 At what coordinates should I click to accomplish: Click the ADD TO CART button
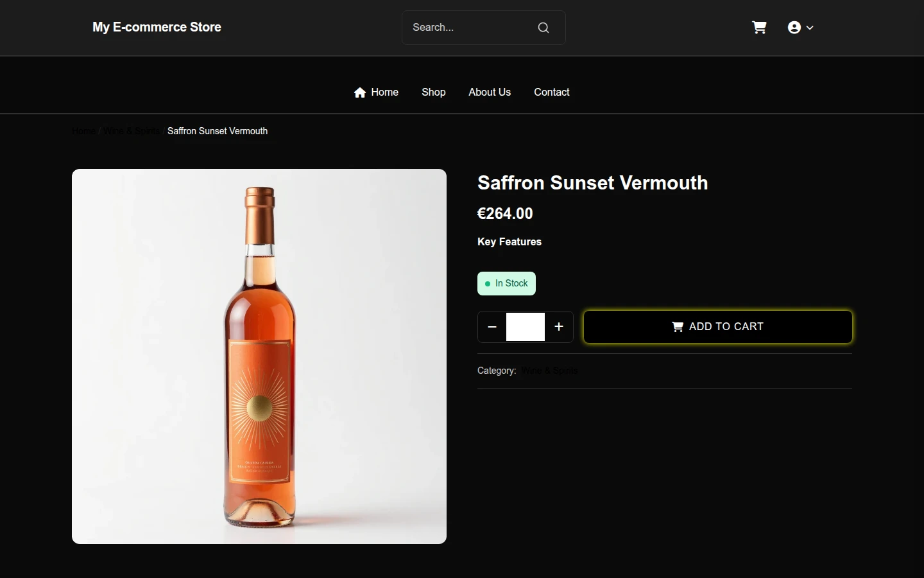point(718,327)
